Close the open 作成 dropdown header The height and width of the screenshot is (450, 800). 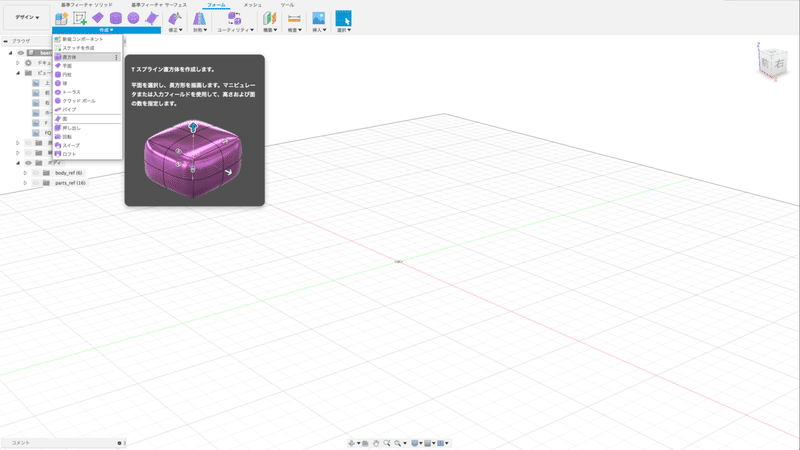coord(106,30)
